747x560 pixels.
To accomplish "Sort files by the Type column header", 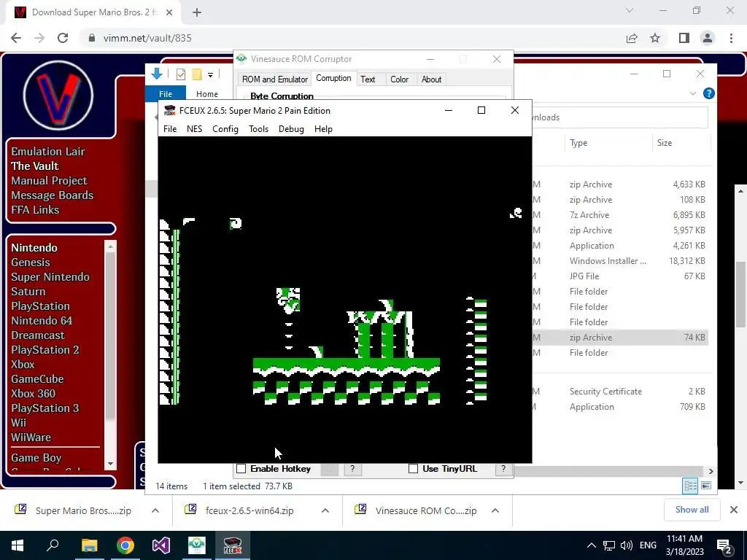I will pyautogui.click(x=608, y=143).
